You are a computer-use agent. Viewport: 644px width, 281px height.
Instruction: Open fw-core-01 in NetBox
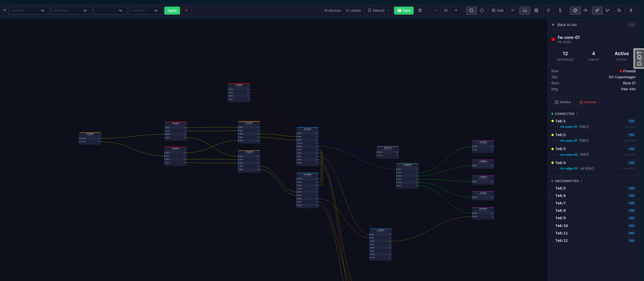(563, 102)
